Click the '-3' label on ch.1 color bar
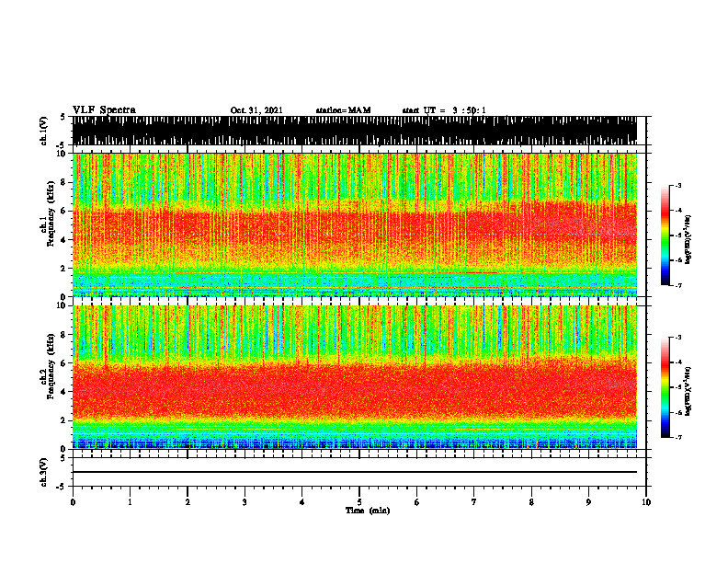 [678, 186]
